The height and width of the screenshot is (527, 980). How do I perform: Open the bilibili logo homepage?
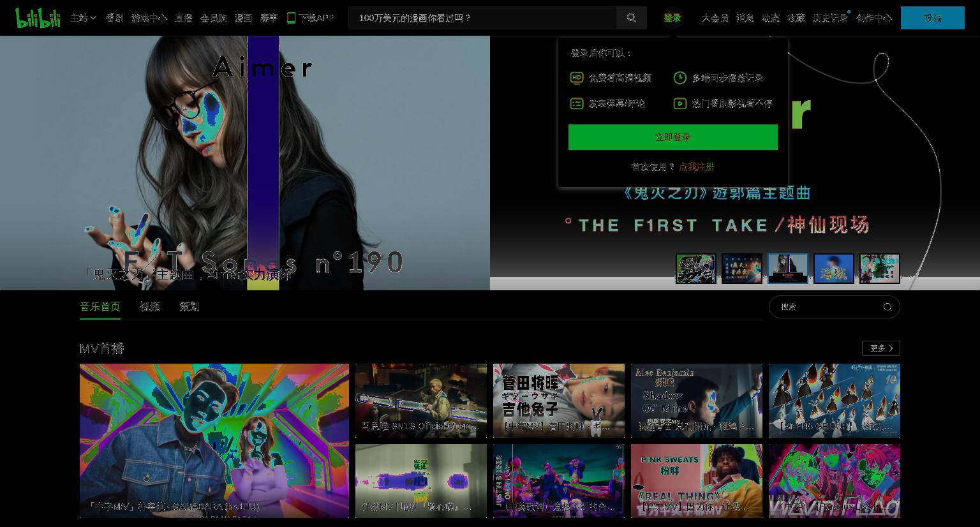point(38,18)
